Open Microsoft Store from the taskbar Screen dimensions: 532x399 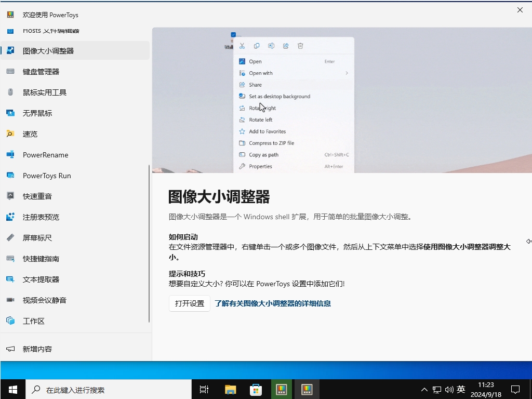click(256, 389)
